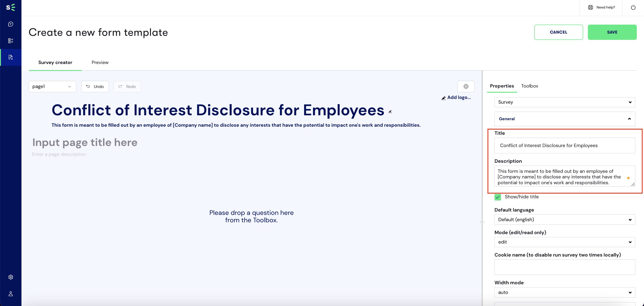Click the Title input field
This screenshot has height=306, width=644.
point(565,145)
